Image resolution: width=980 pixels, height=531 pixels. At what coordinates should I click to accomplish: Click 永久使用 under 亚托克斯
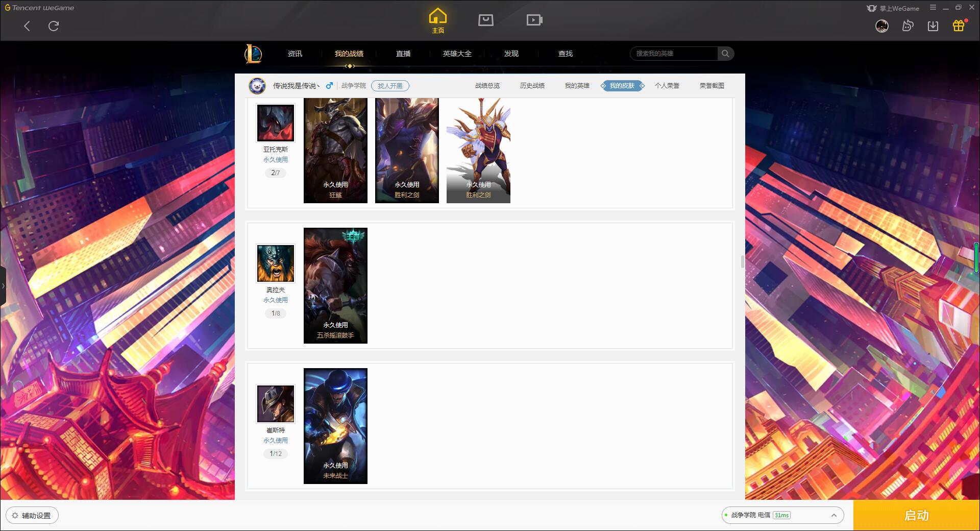tap(276, 160)
